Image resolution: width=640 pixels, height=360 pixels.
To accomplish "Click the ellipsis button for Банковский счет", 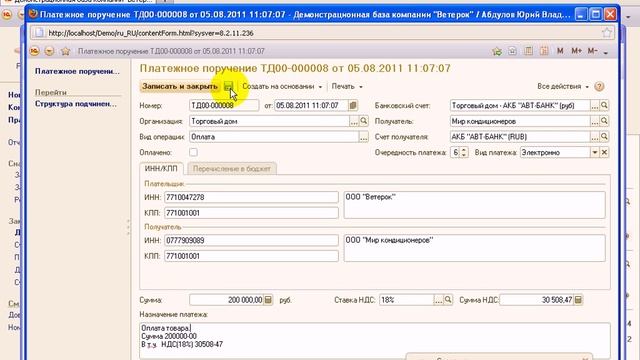I will 595,105.
